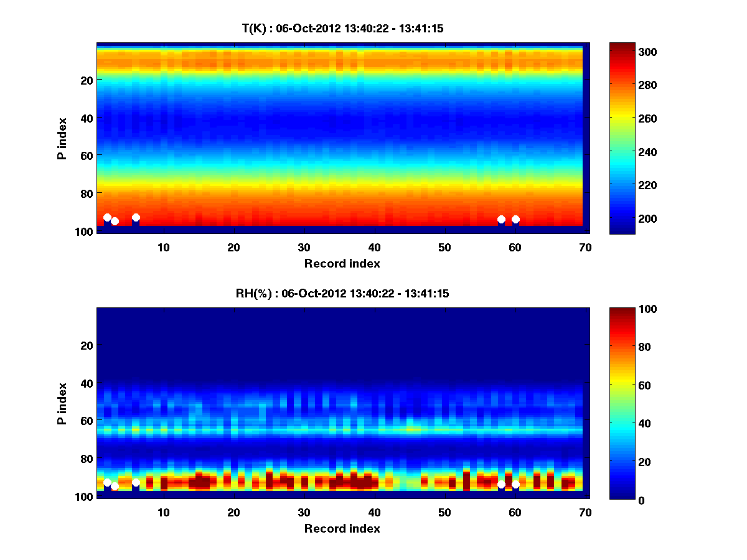Screen dimensions: 747x560
Task: Click x-axis tick 70 under the RH plot
Action: [x=585, y=512]
